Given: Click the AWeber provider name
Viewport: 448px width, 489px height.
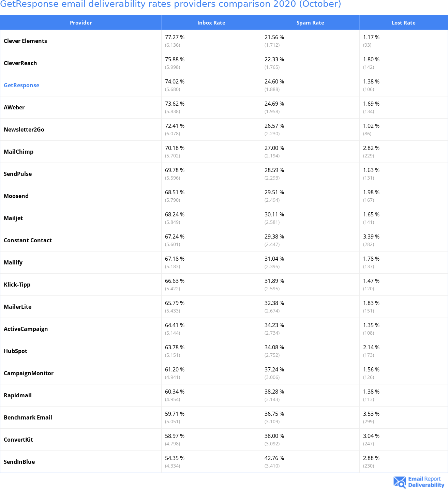Looking at the screenshot, I should point(14,107).
